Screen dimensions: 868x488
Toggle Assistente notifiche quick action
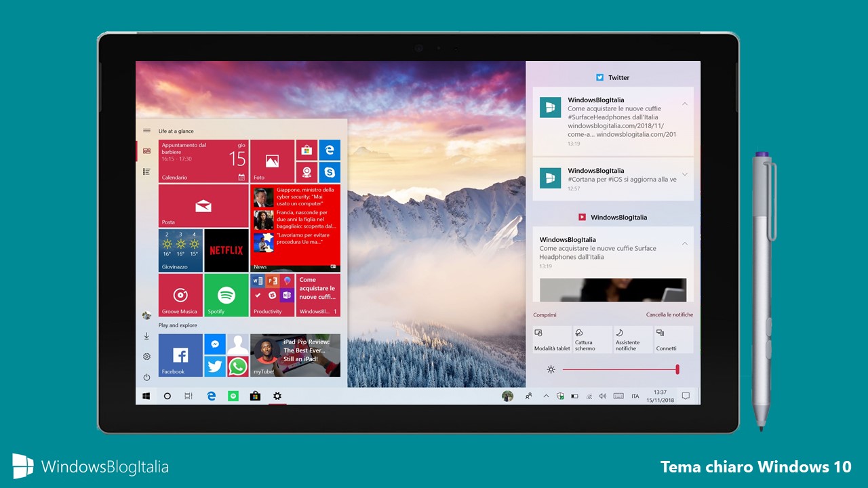coord(633,340)
